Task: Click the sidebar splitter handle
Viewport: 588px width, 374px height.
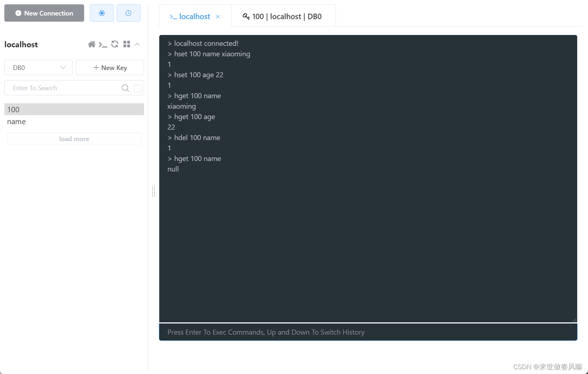Action: (x=154, y=192)
